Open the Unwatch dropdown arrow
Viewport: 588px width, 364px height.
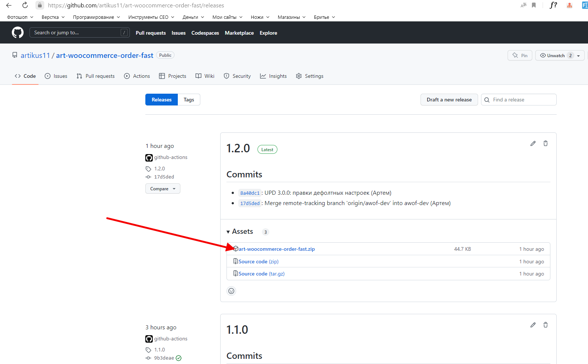click(578, 56)
